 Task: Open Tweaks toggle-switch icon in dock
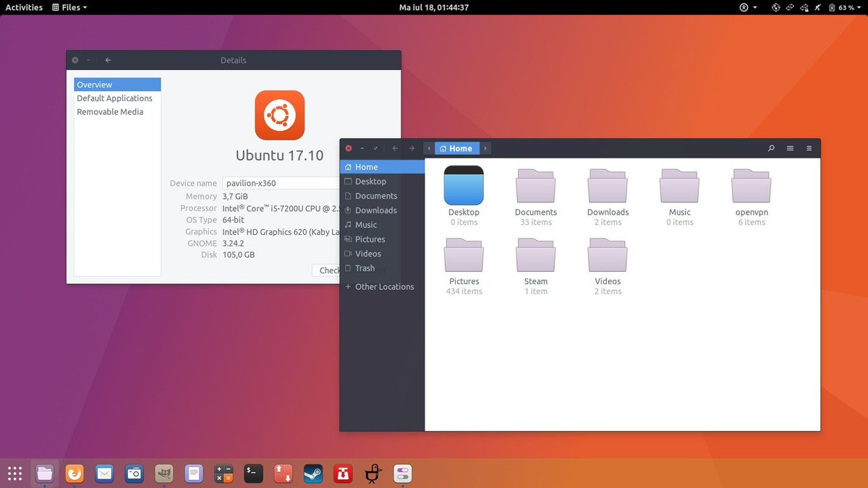(402, 474)
